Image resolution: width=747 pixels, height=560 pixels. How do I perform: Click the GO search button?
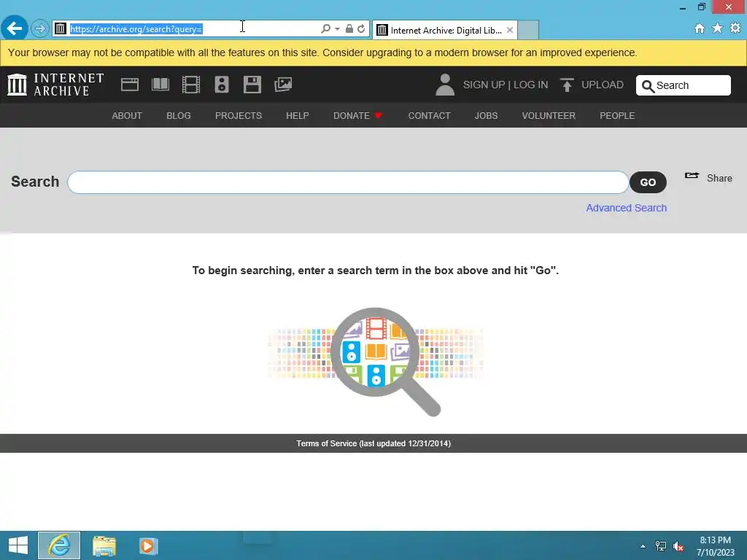click(x=648, y=182)
